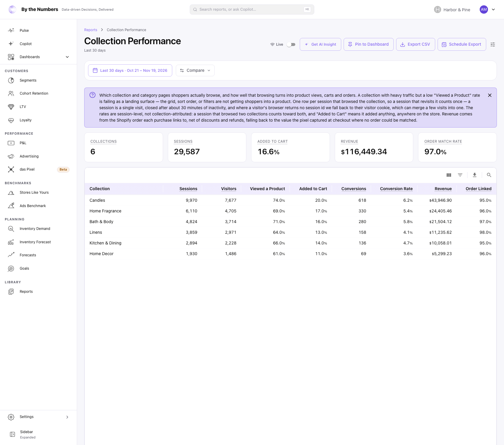Open the account menu chevron near AM avatar

click(493, 9)
